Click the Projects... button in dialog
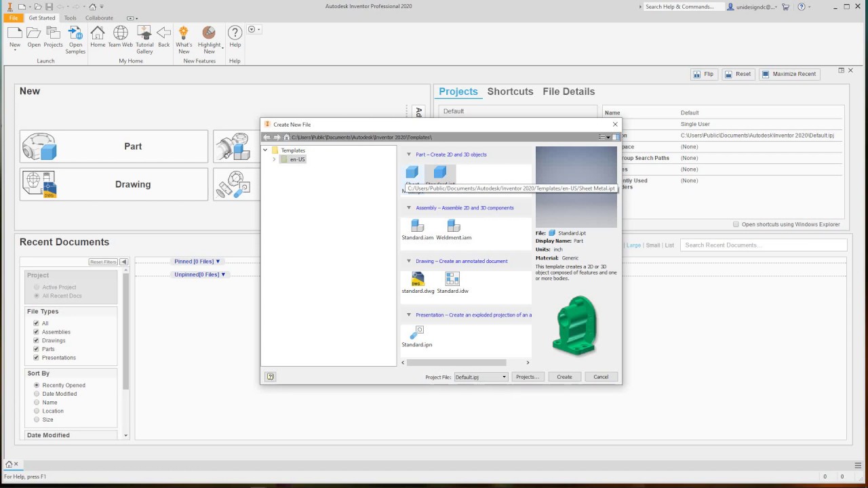868x488 pixels. (x=528, y=377)
